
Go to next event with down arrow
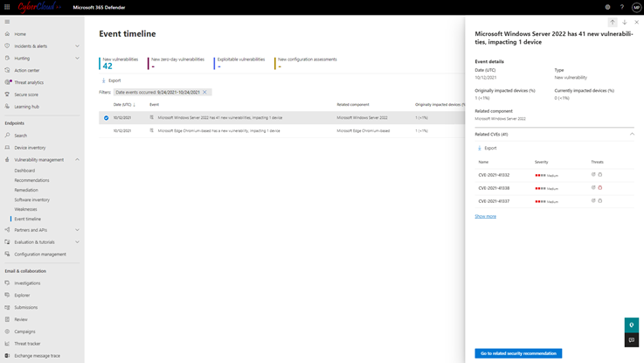[625, 22]
